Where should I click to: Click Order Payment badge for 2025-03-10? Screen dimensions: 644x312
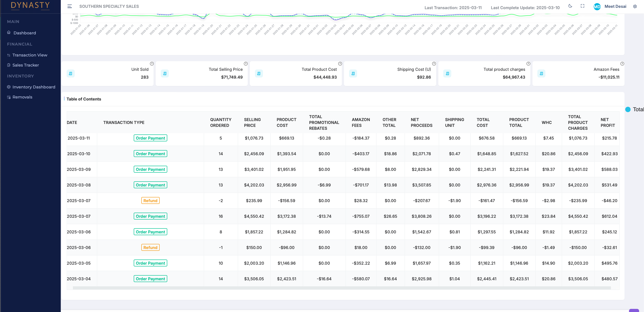150,154
